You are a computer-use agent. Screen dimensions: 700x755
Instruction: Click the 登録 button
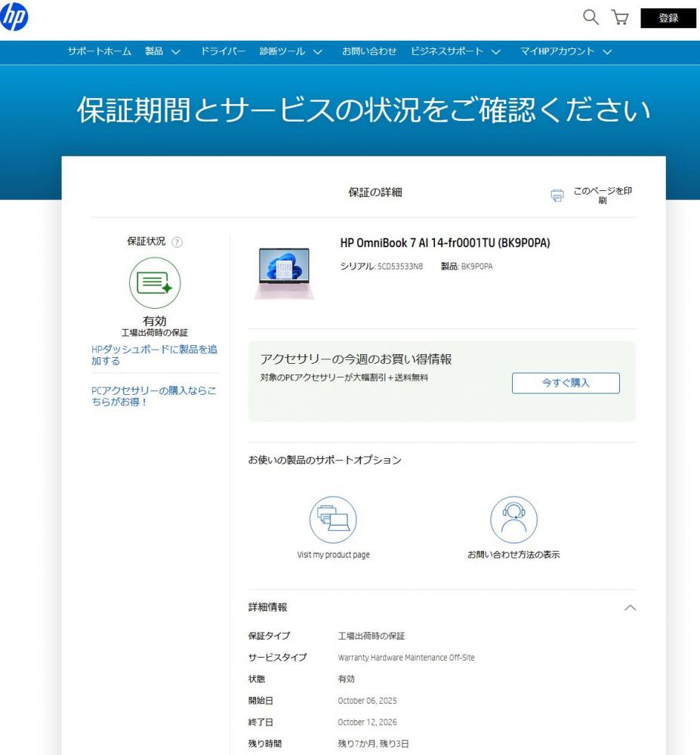668,18
